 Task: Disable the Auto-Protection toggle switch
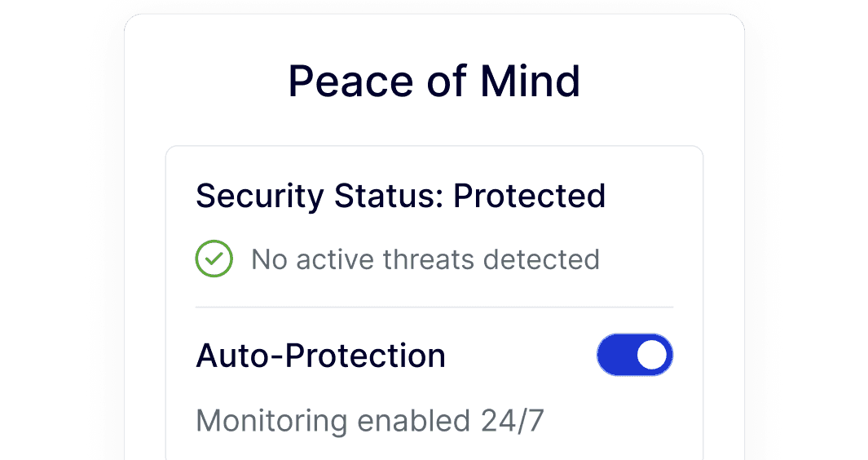tap(635, 355)
